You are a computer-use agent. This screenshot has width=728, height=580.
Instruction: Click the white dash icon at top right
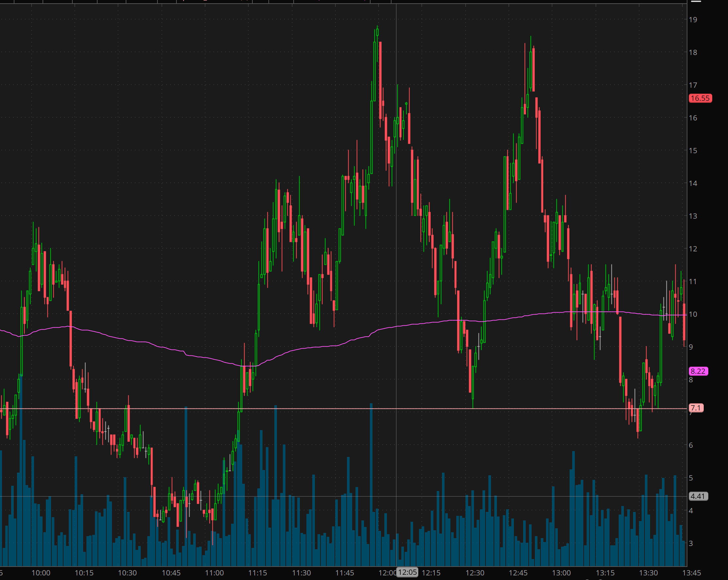pyautogui.click(x=696, y=1)
